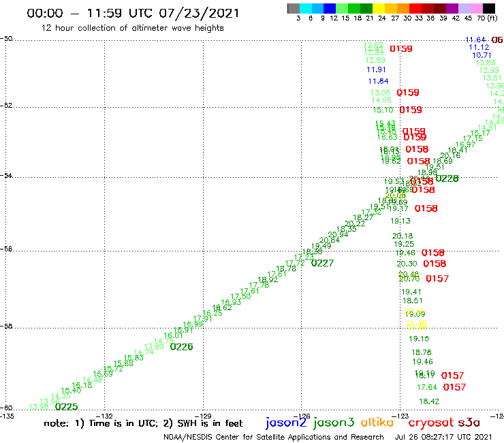
Task: Select the "altika" satellite legend label
Action: (x=377, y=422)
